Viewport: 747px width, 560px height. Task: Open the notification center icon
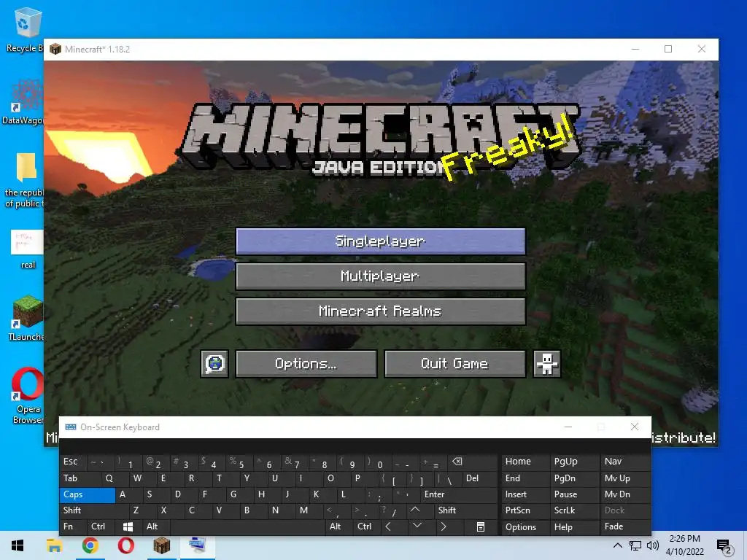click(x=724, y=546)
